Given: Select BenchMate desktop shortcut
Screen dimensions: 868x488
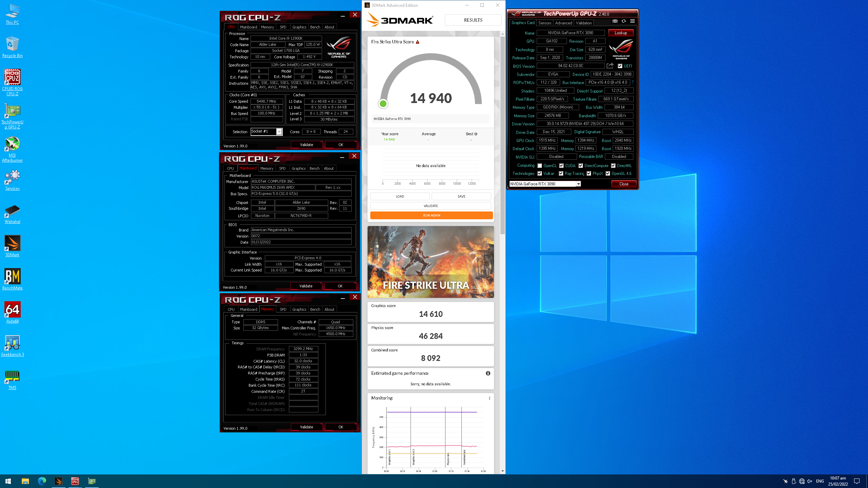Looking at the screenshot, I should coord(12,279).
